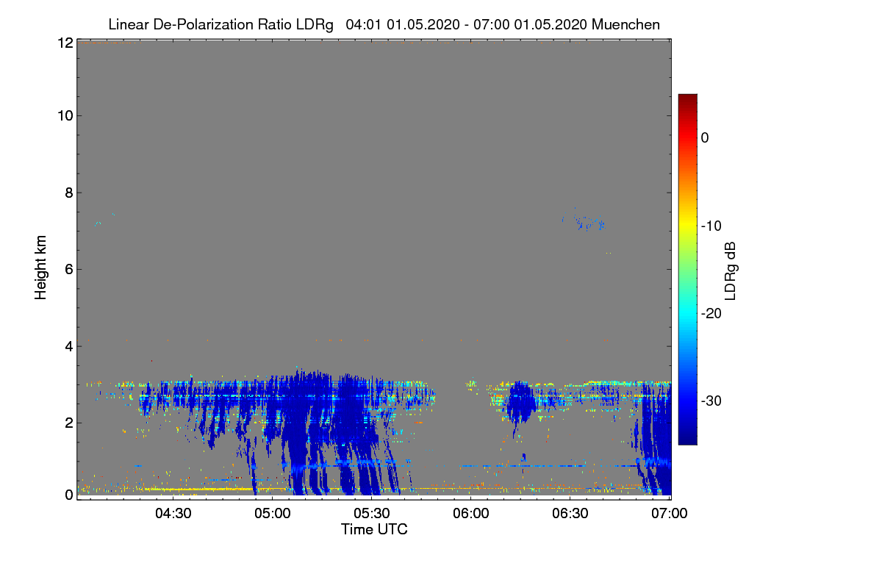The width and height of the screenshot is (882, 588).
Task: Click the 05:30 time tick label
Action: (x=372, y=514)
